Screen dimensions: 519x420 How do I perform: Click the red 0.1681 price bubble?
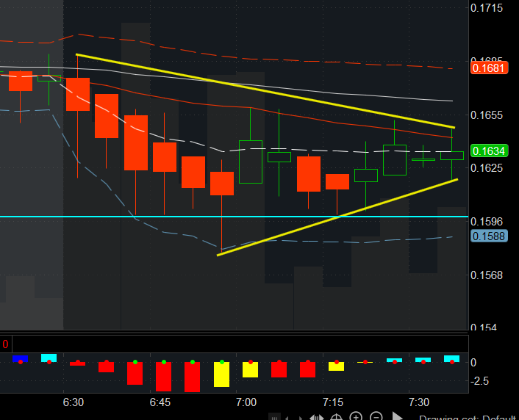(489, 68)
